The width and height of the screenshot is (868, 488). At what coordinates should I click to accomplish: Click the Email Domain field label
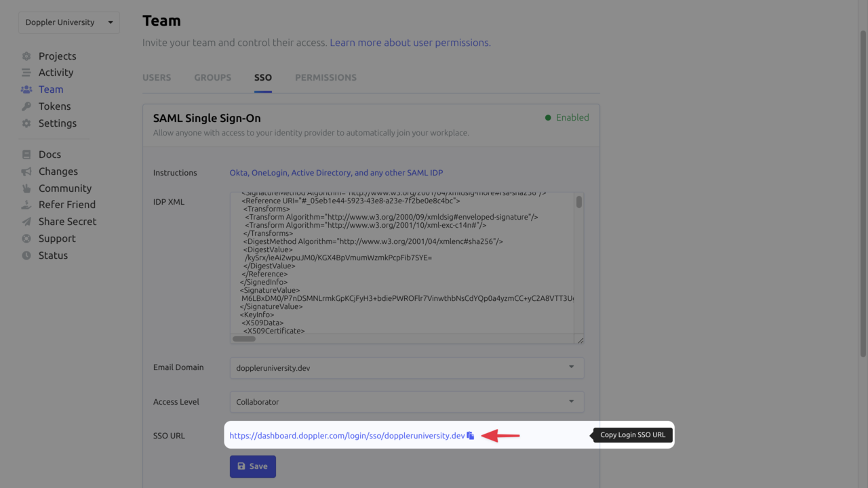tap(178, 367)
